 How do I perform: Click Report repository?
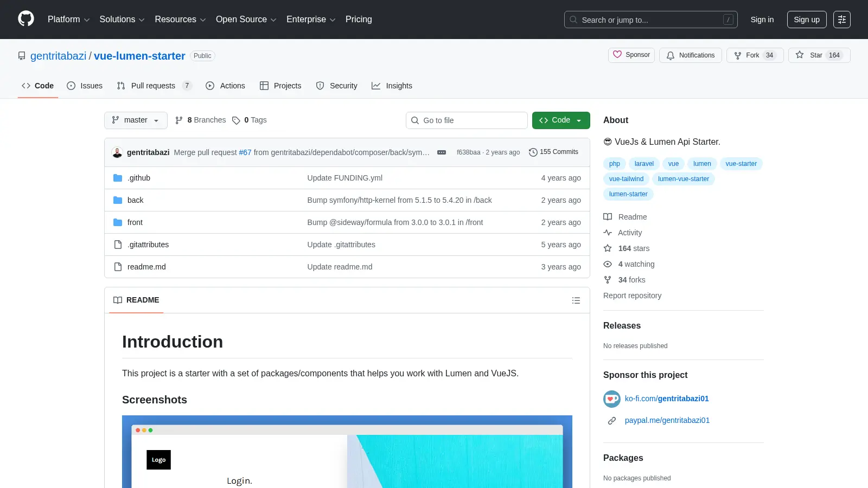click(632, 296)
